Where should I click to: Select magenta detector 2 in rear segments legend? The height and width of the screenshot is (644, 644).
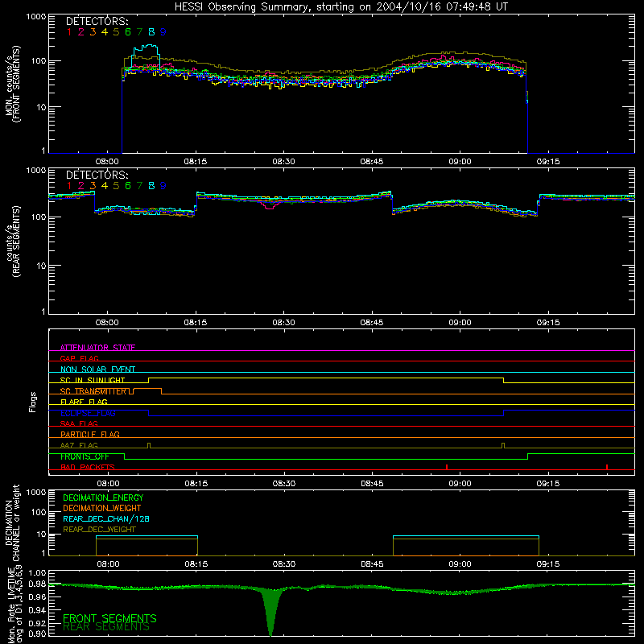click(x=81, y=186)
